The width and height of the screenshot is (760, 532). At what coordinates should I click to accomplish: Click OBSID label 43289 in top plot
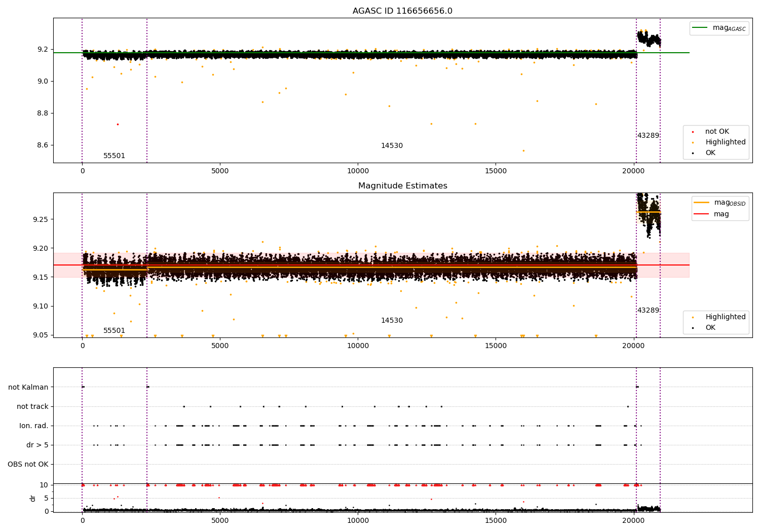[x=648, y=136]
